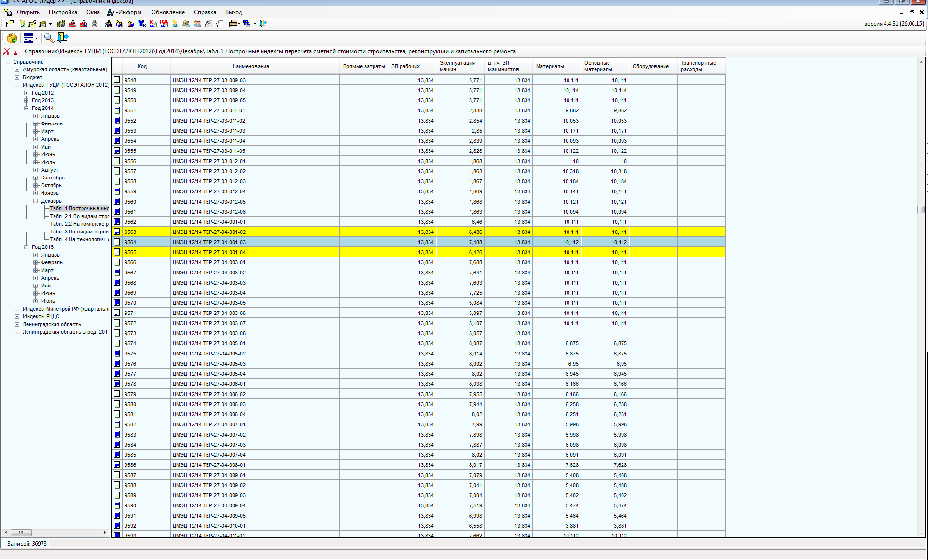Collapse the Год 2014 tree node
Image resolution: width=928 pixels, height=560 pixels.
pyautogui.click(x=27, y=108)
